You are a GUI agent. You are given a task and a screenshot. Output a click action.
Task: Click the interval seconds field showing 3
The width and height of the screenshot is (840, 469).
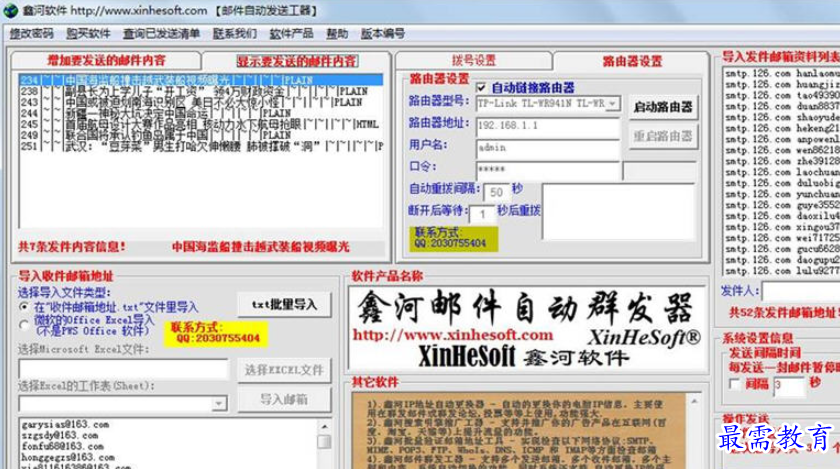coord(789,386)
